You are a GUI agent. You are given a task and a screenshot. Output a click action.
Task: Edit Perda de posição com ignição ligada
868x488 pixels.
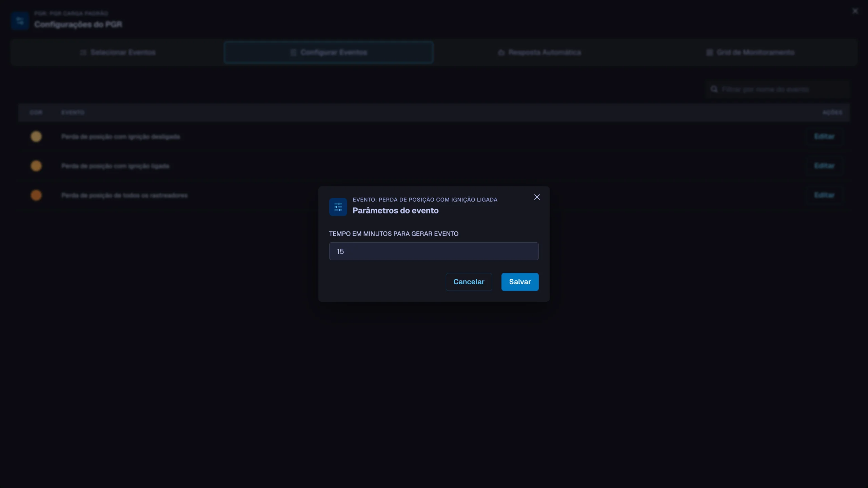(824, 166)
